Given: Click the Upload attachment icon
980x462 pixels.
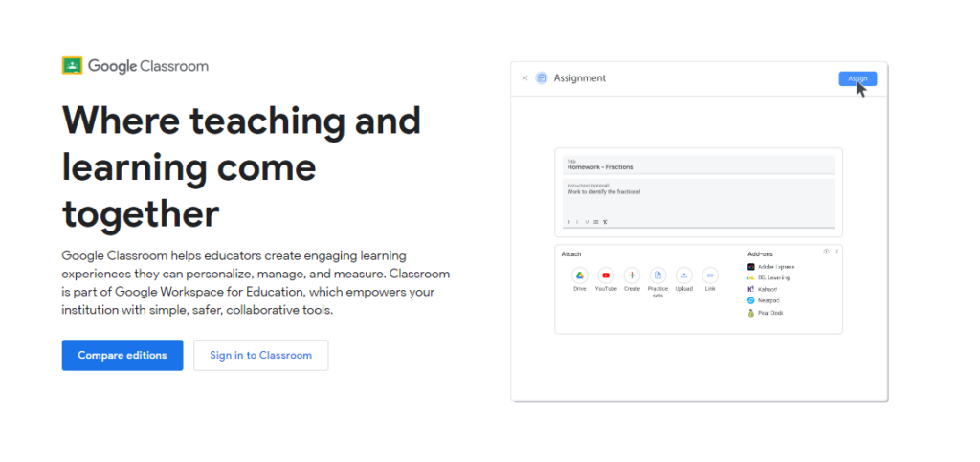Looking at the screenshot, I should point(683,275).
